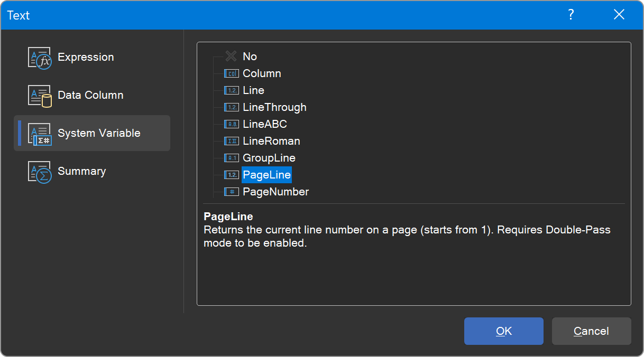
Task: Click the PageNumber hash icon
Action: click(232, 192)
